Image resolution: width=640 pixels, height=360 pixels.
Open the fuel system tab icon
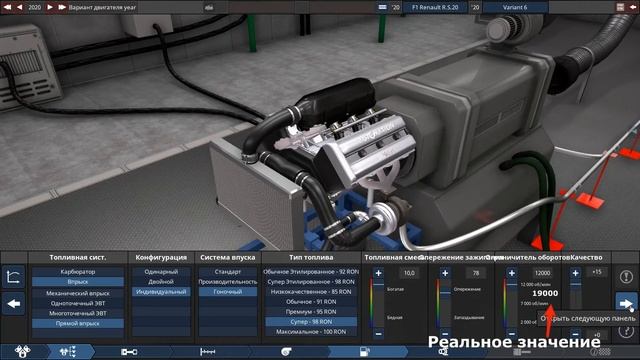(364, 351)
